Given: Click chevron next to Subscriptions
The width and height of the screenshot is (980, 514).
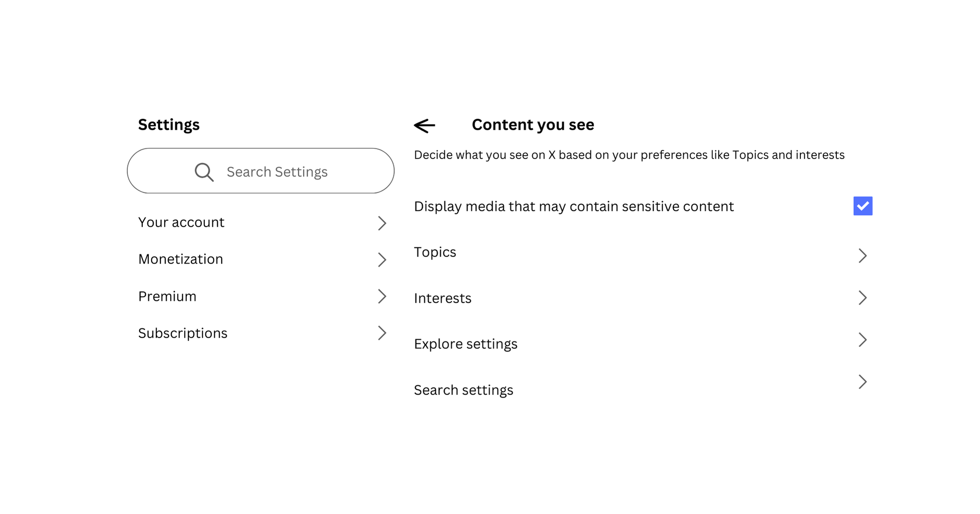Looking at the screenshot, I should [x=382, y=333].
